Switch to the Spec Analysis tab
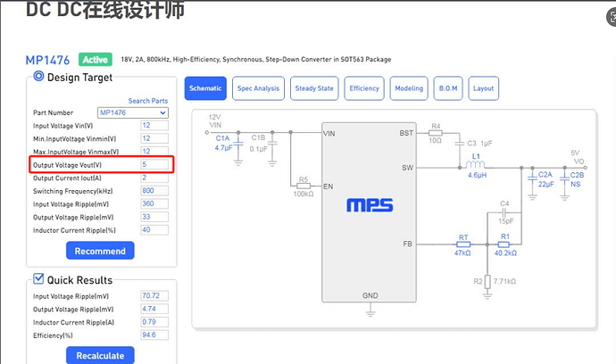This screenshot has width=616, height=364. tap(258, 88)
